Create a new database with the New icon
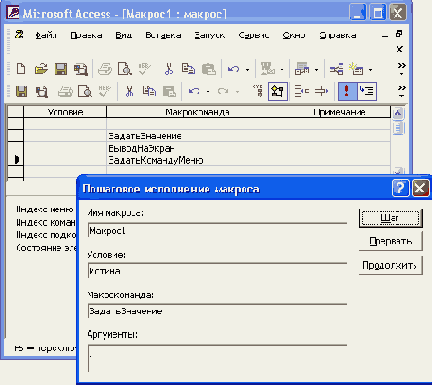Screen dimensions: 432x385 coord(21,69)
